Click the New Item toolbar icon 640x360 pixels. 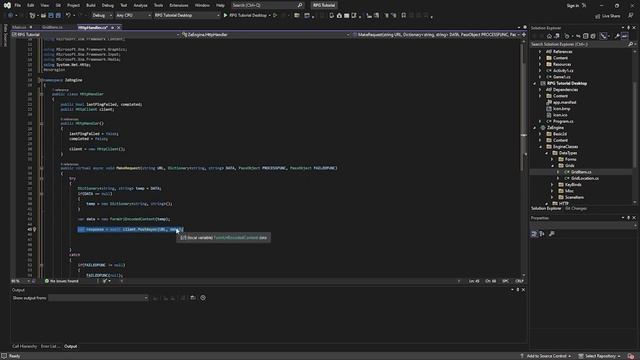point(32,16)
